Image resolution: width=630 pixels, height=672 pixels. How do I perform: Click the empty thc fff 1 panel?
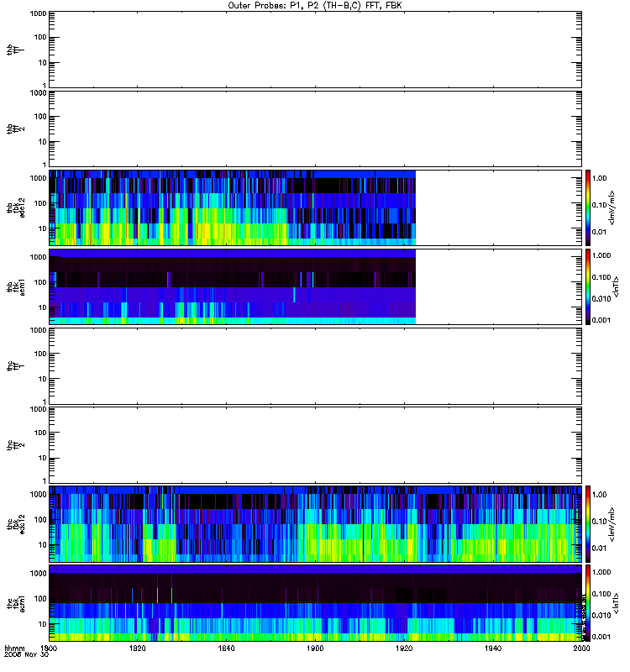click(x=315, y=366)
